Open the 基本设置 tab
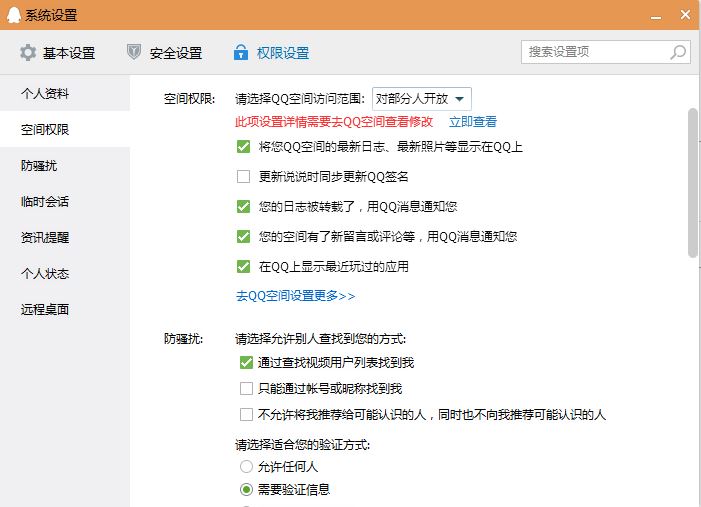 [x=57, y=53]
